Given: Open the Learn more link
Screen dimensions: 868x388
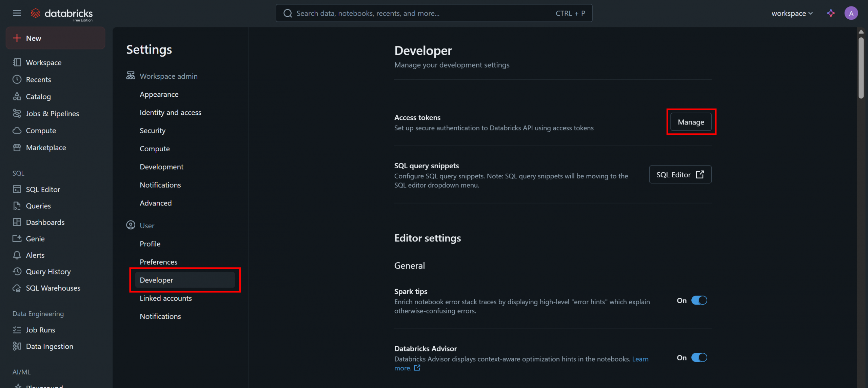Looking at the screenshot, I should (640, 359).
